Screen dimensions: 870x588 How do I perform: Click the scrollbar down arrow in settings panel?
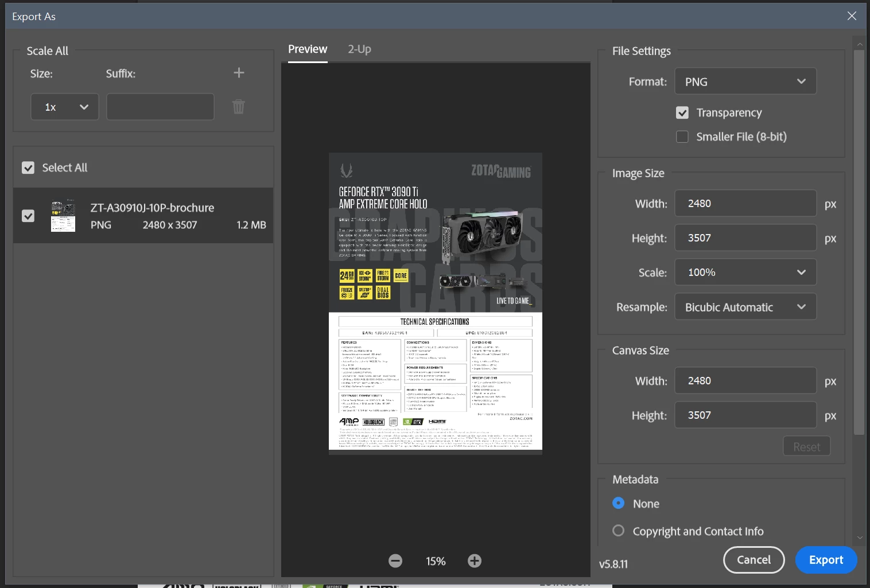click(x=860, y=538)
